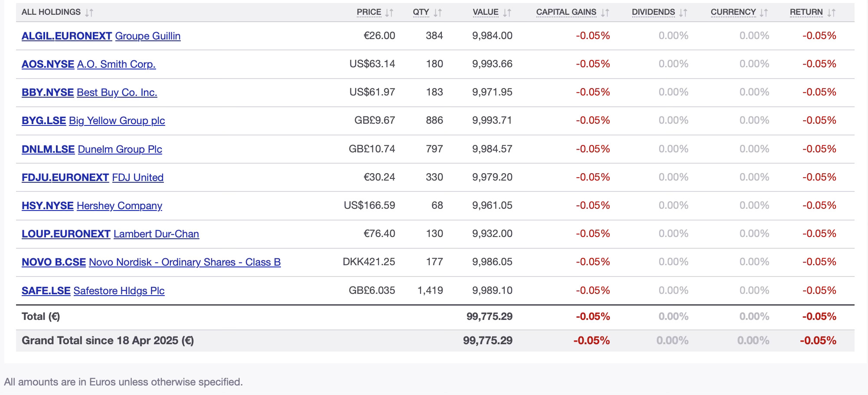Viewport: 868px width, 395px height.
Task: Select Grand Total since 18 Apr 2025 label
Action: point(108,341)
